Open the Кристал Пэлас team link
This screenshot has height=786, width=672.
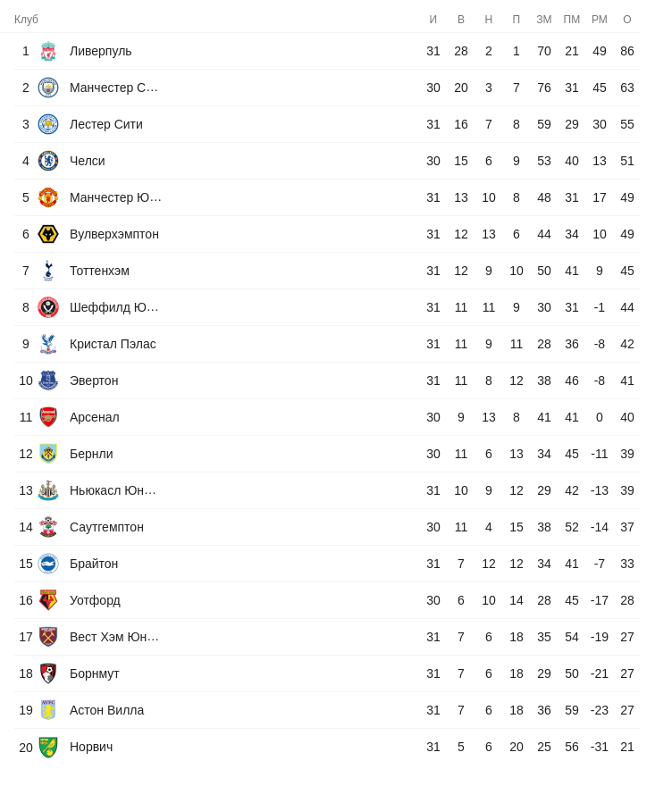tap(113, 344)
